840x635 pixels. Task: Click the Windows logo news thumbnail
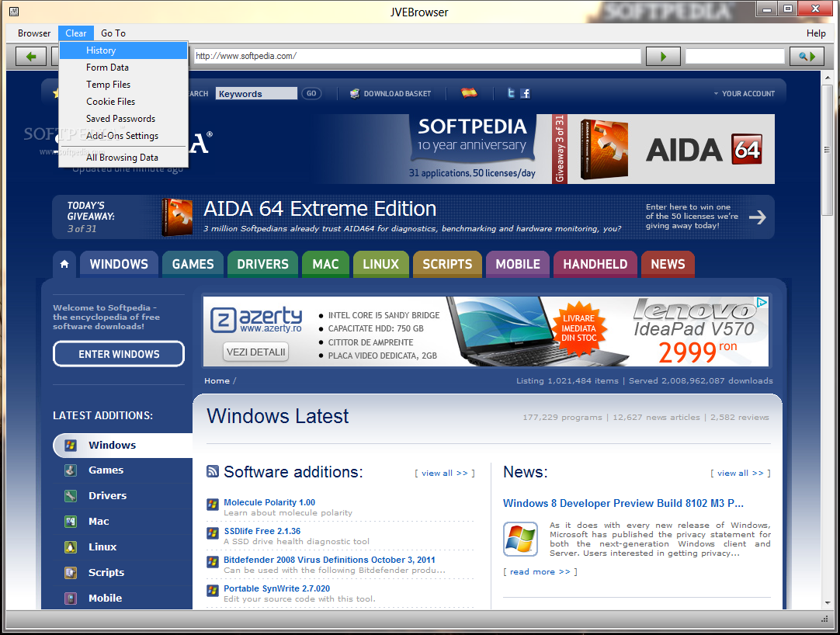click(x=520, y=539)
